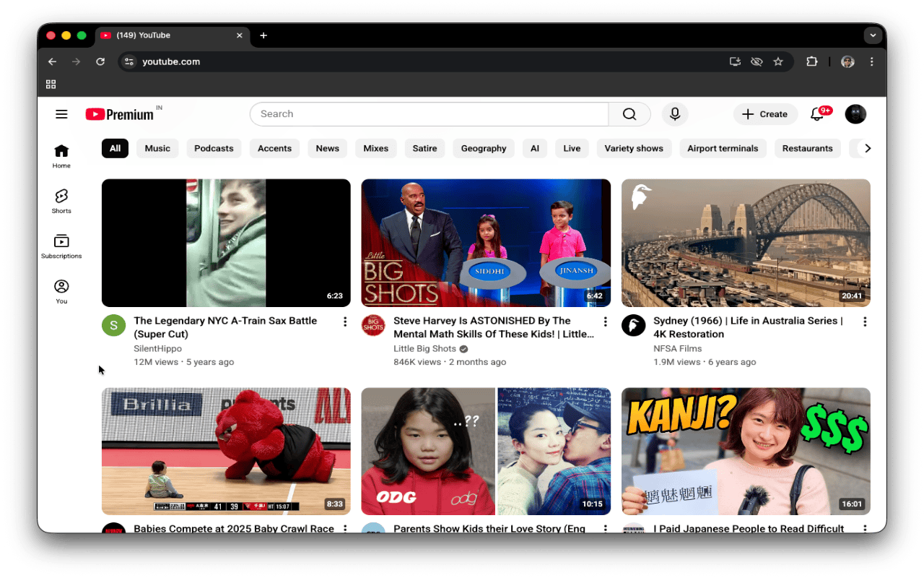The width and height of the screenshot is (924, 578).
Task: Select the Geography filter chip
Action: click(484, 149)
